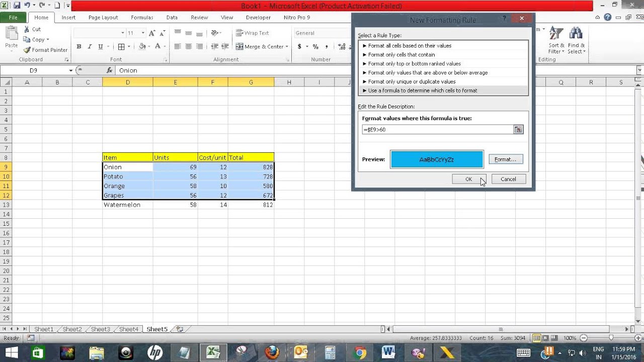
Task: Click the Cut scissors icon
Action: 27,29
